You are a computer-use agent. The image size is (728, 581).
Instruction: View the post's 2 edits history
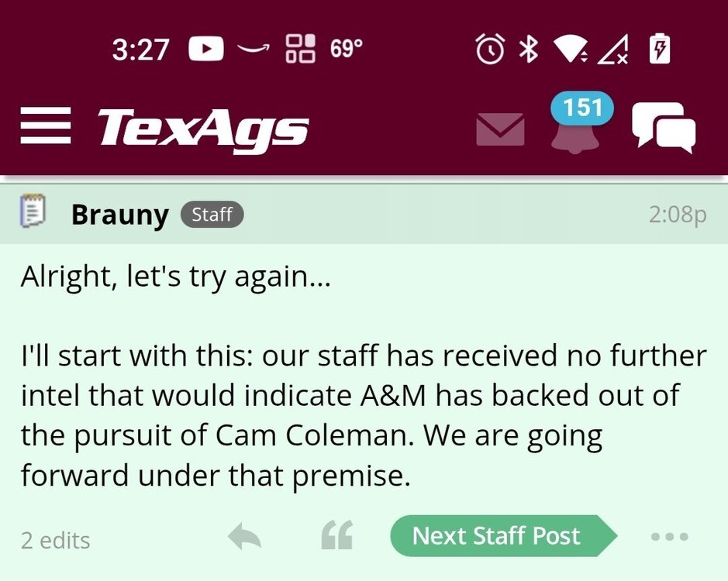[55, 540]
